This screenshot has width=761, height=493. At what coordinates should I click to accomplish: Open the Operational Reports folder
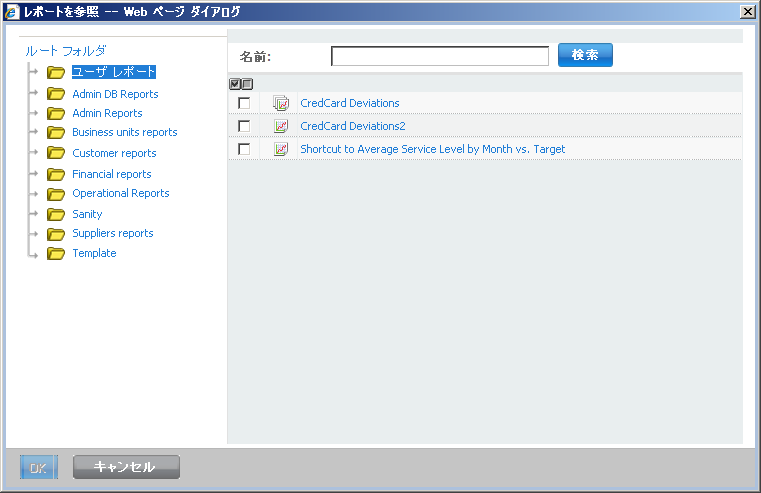121,193
